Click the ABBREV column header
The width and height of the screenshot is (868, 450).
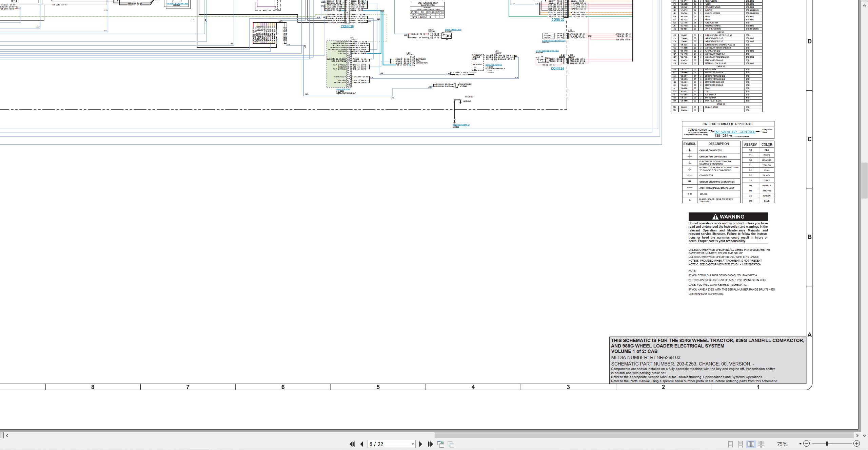tap(750, 144)
